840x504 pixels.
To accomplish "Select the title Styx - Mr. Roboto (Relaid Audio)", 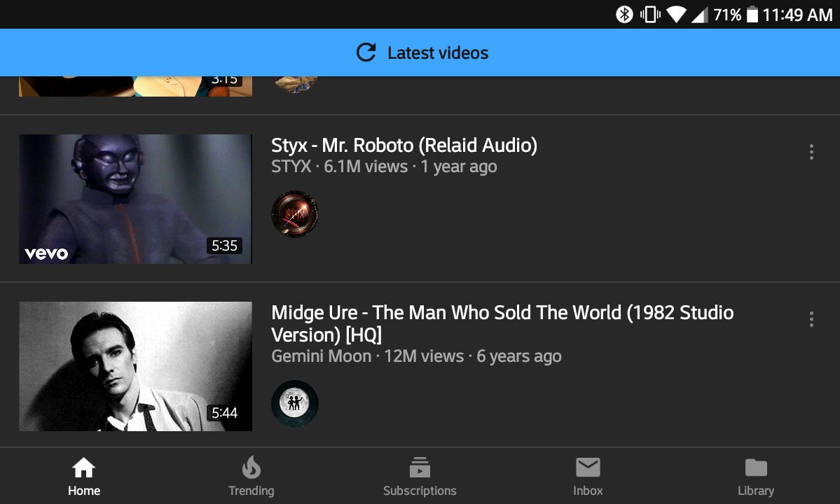I will click(x=404, y=146).
